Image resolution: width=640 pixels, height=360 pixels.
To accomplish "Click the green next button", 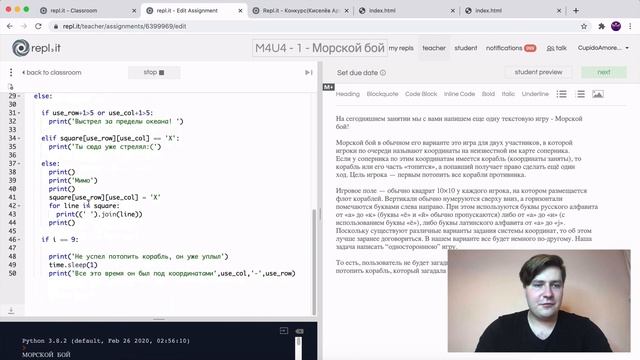I will coord(604,72).
